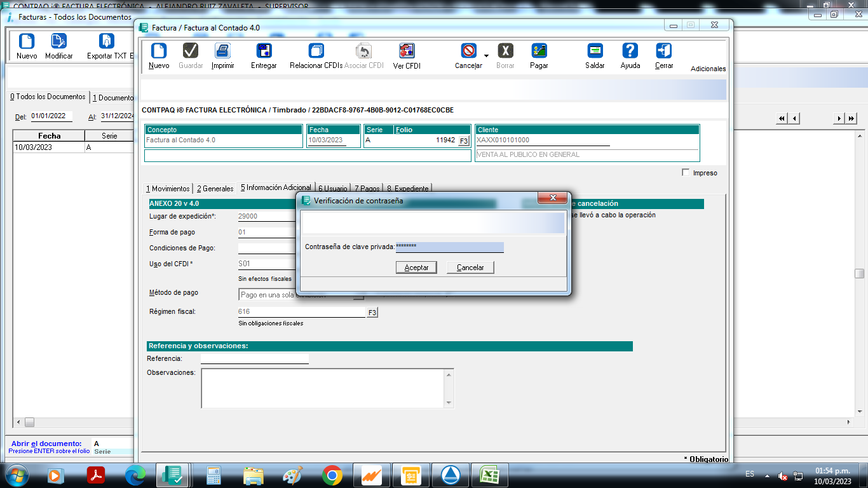The height and width of the screenshot is (488, 868).
Task: Go to last record navigation arrow
Action: coord(851,118)
